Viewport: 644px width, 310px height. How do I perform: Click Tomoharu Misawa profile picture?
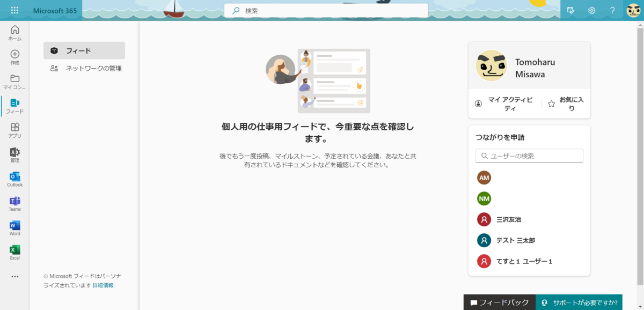[491, 65]
